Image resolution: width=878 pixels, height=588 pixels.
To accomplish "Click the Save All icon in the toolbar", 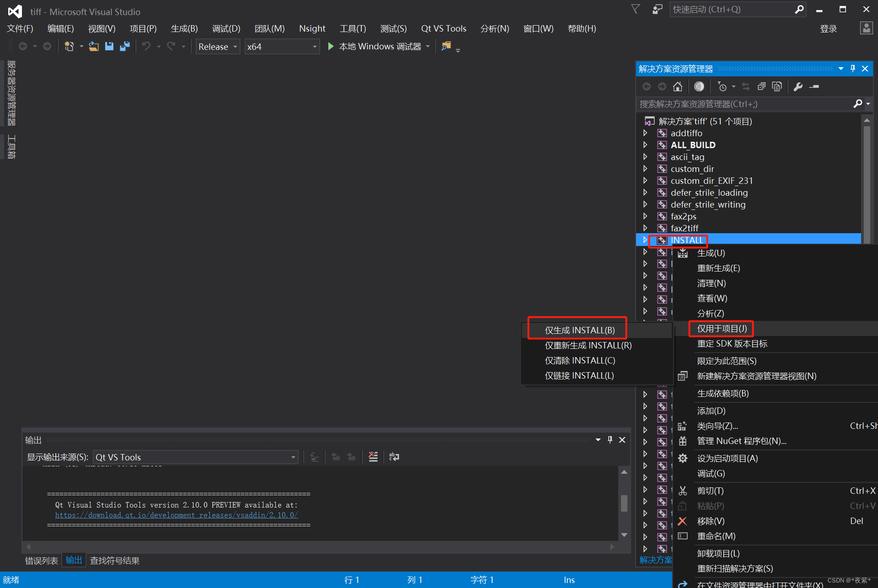I will pos(124,46).
